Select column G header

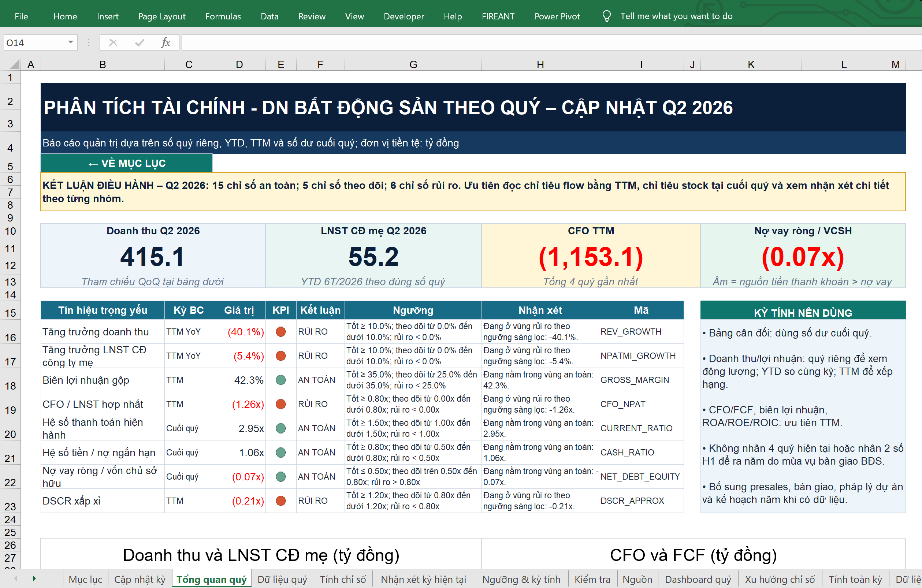pyautogui.click(x=413, y=64)
